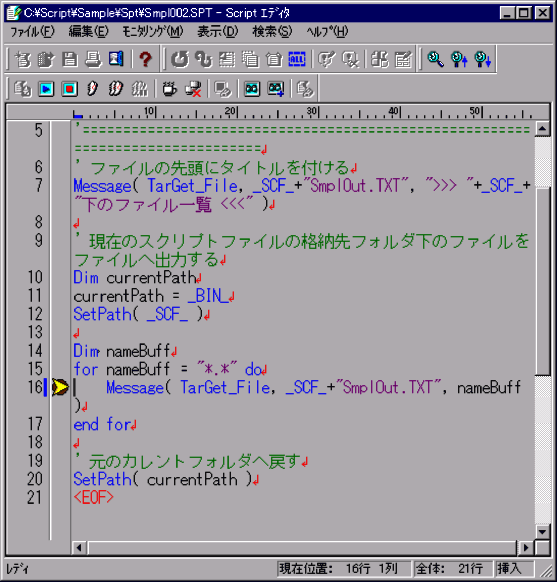
Task: Click the Find next (down arrow) icon
Action: (483, 59)
